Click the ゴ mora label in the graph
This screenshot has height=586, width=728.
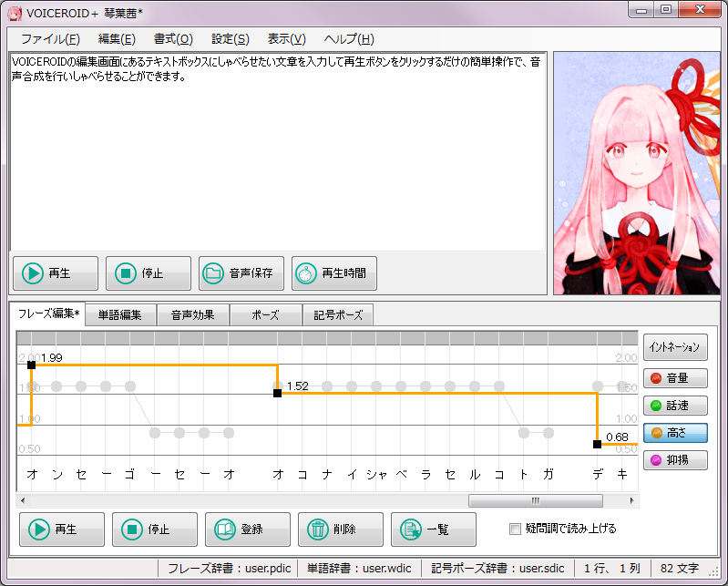click(130, 474)
